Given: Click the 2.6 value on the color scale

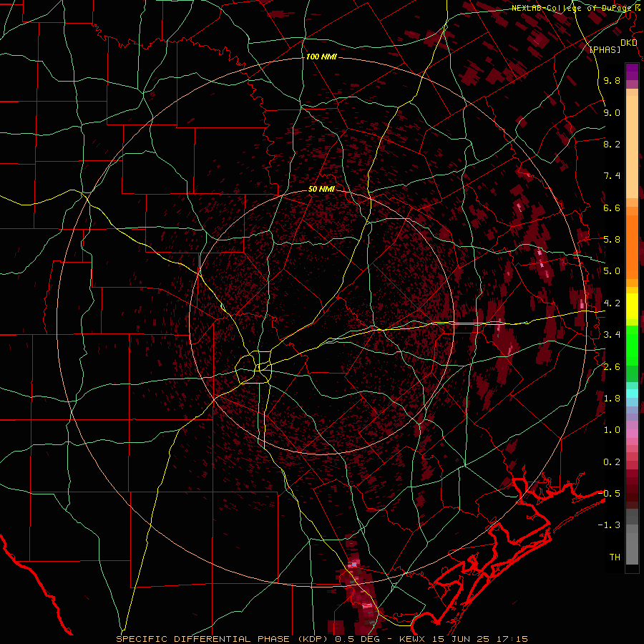Looking at the screenshot, I should [612, 367].
